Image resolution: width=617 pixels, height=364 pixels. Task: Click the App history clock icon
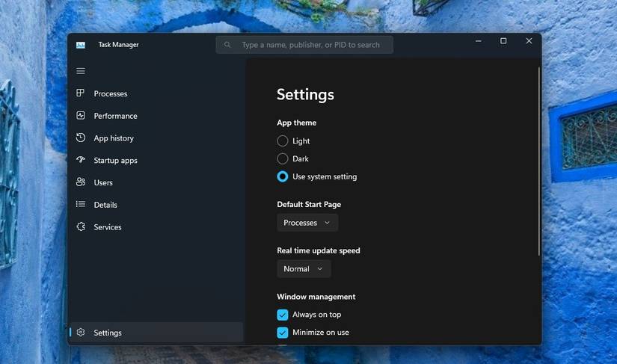tap(81, 138)
